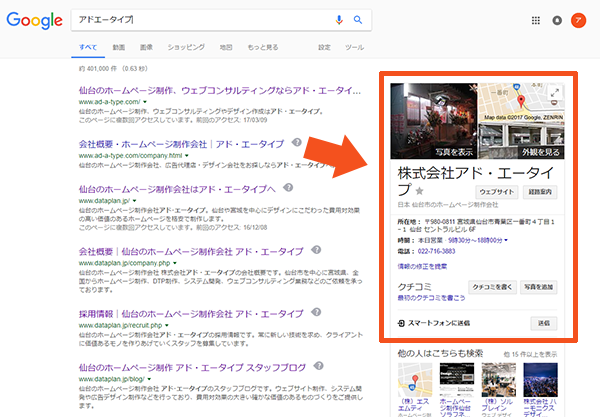Open 設定 search settings
The image size is (600, 417).
[324, 47]
